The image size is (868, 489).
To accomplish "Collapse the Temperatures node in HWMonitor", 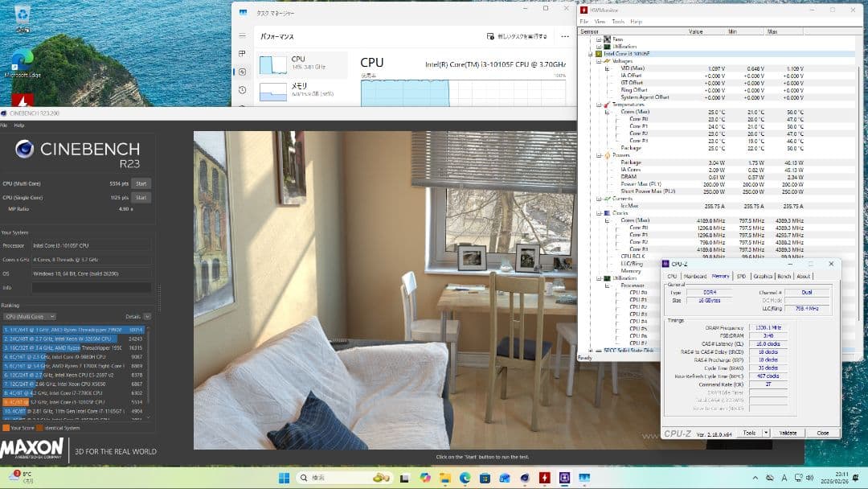I will click(599, 105).
